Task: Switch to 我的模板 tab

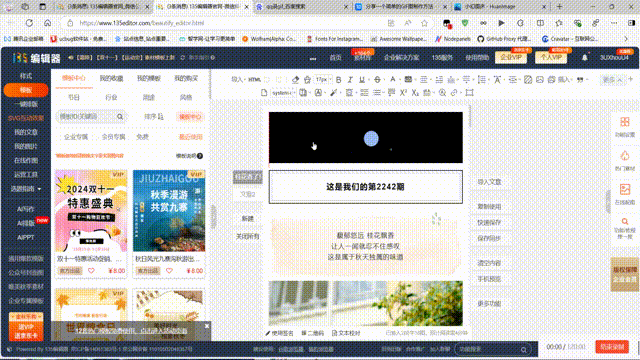Action: click(149, 78)
